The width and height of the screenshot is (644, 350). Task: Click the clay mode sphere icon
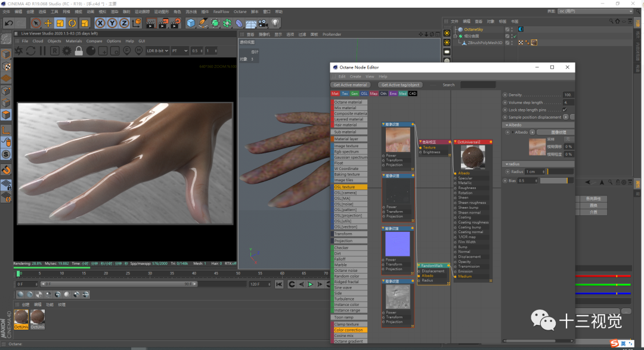point(91,51)
